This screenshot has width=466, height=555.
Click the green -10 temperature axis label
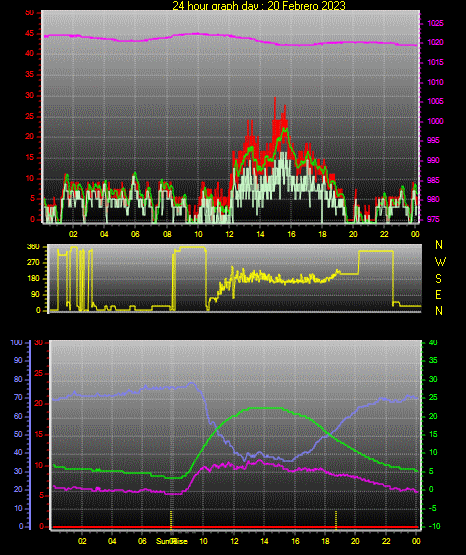click(x=434, y=526)
